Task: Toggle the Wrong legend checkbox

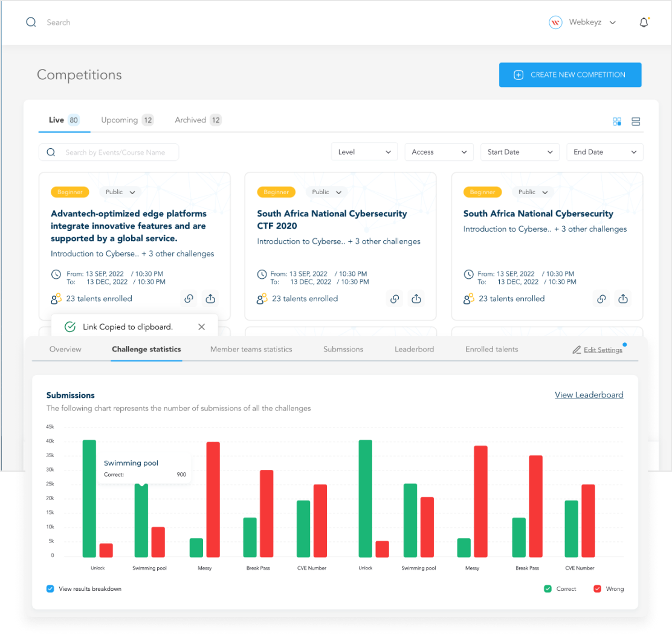Action: point(597,588)
